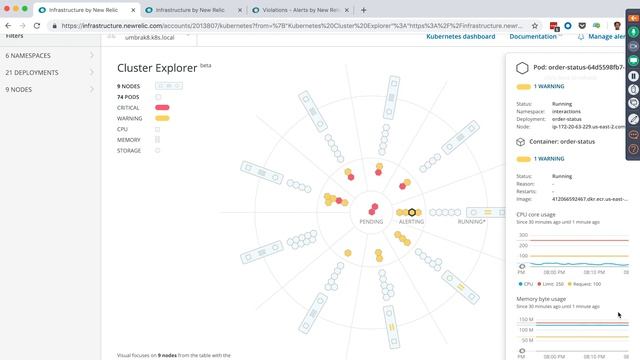Open the Chrome profile avatar
This screenshot has height=360, width=640.
[617, 26]
